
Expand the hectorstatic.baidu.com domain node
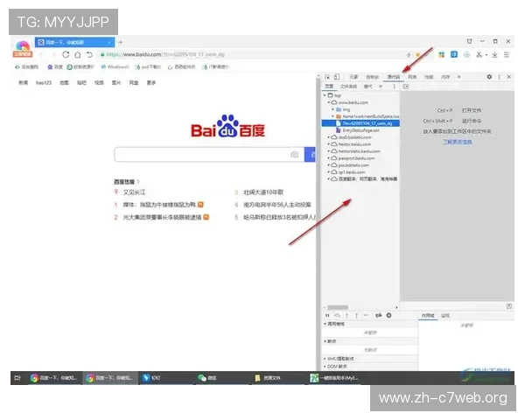(x=328, y=150)
